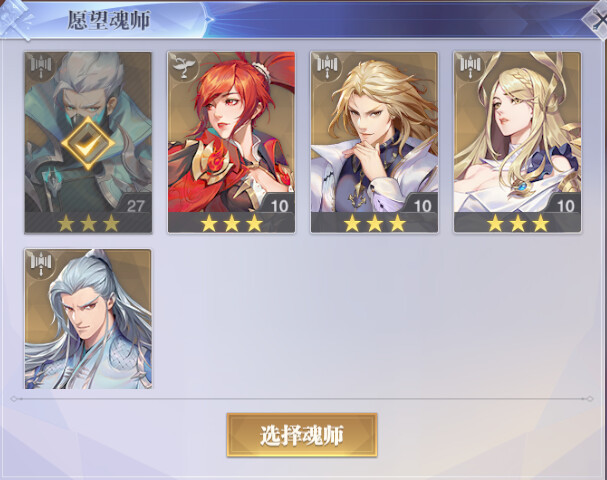607x480 pixels.
Task: Click the class icon on blonde female card
Action: [x=470, y=67]
